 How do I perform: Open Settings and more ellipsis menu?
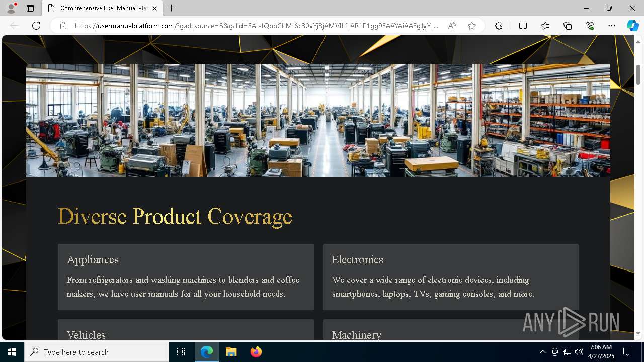coord(612,26)
